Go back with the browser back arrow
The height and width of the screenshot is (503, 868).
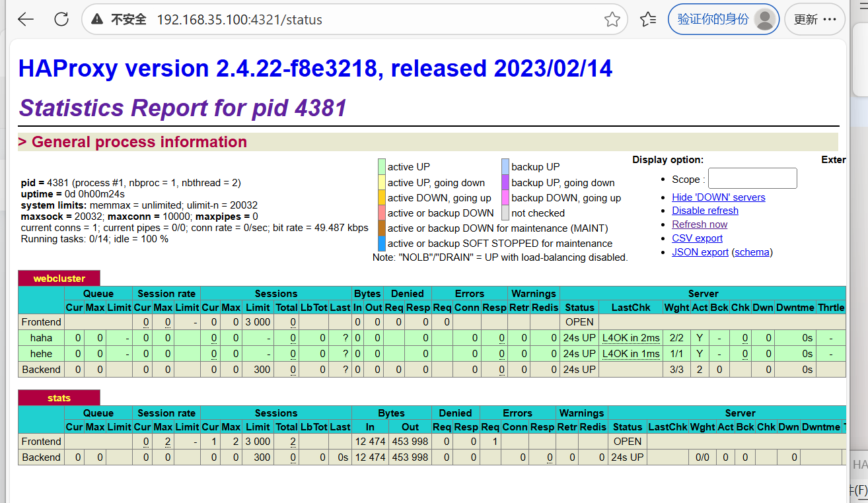26,19
